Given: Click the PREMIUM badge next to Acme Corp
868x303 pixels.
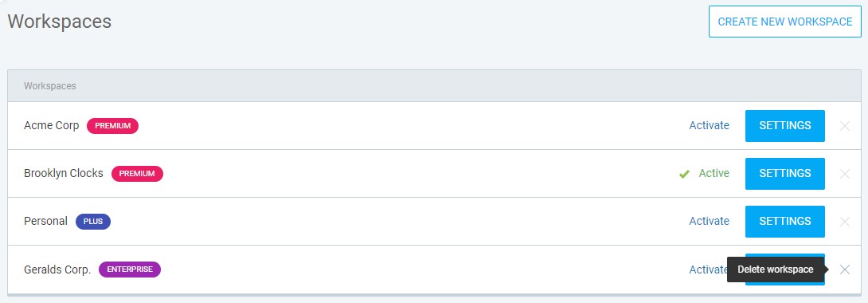Looking at the screenshot, I should [112, 126].
